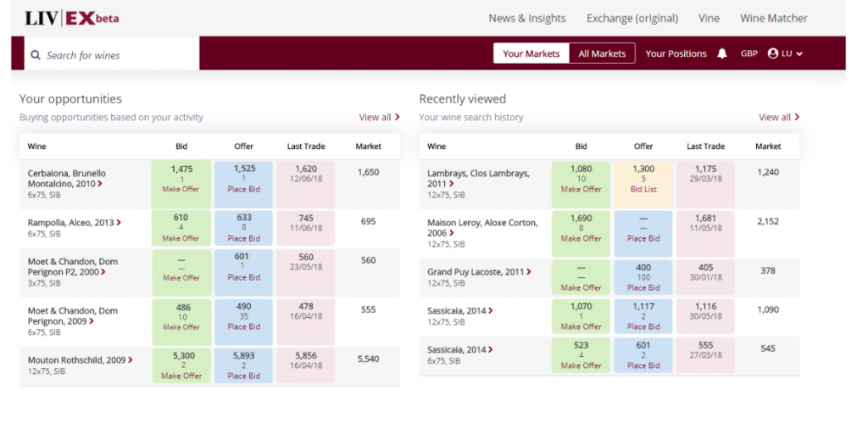Screen dimensions: 868x423
Task: Make Offer on Sassicaia 12x75 bid 1,070
Action: 581,326
